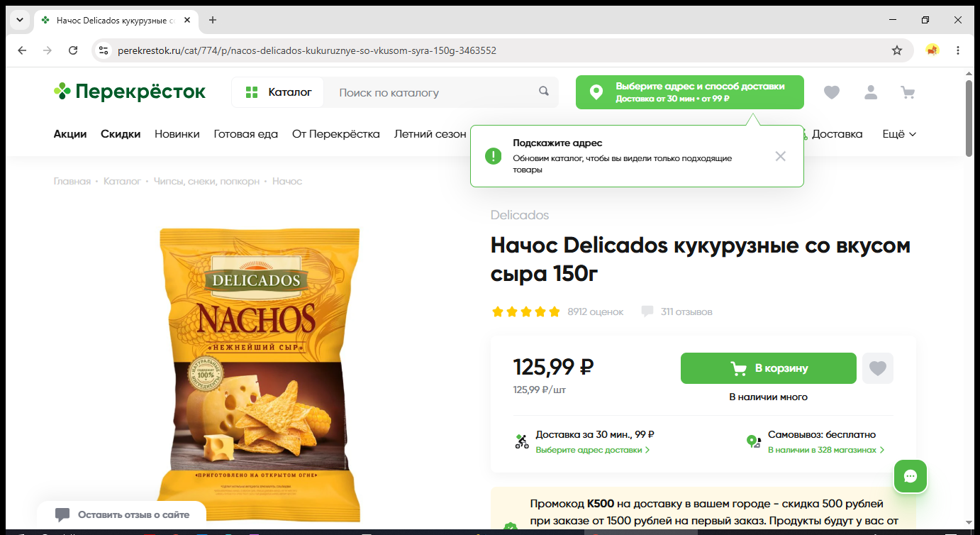Go to Новинки section

[177, 134]
